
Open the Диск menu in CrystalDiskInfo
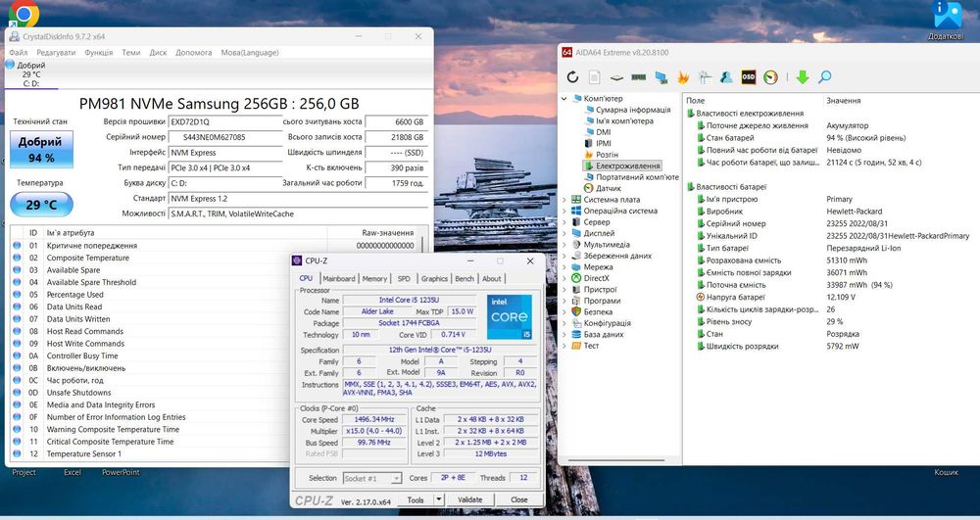(158, 53)
